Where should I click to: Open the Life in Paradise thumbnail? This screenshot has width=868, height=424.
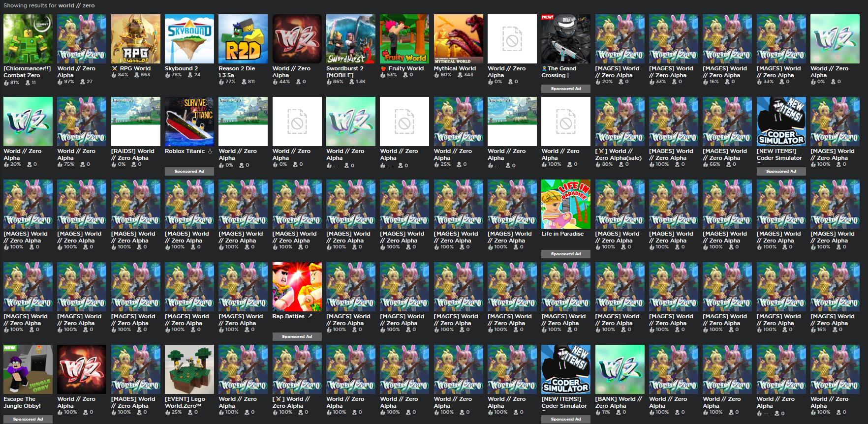pos(566,204)
